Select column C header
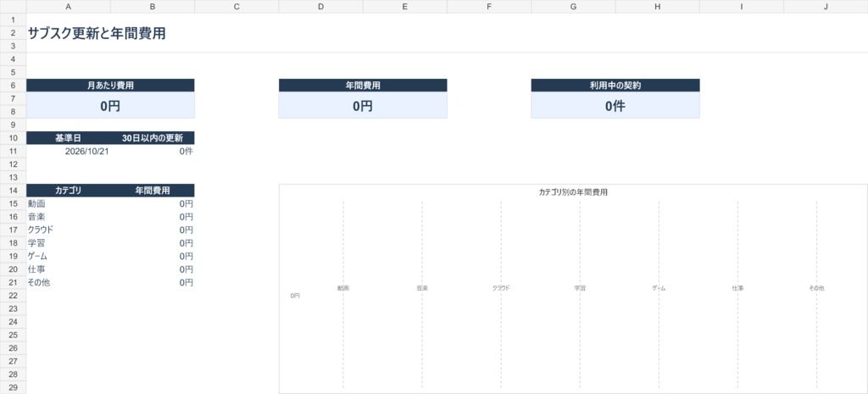The height and width of the screenshot is (394, 868). coord(237,7)
